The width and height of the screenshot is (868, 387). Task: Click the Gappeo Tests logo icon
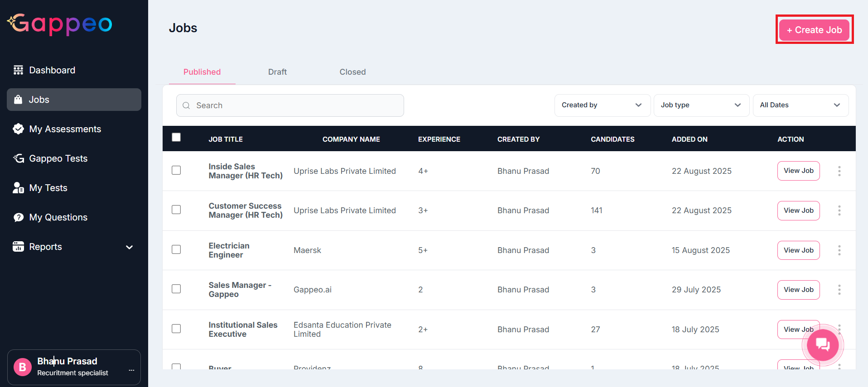(18, 158)
